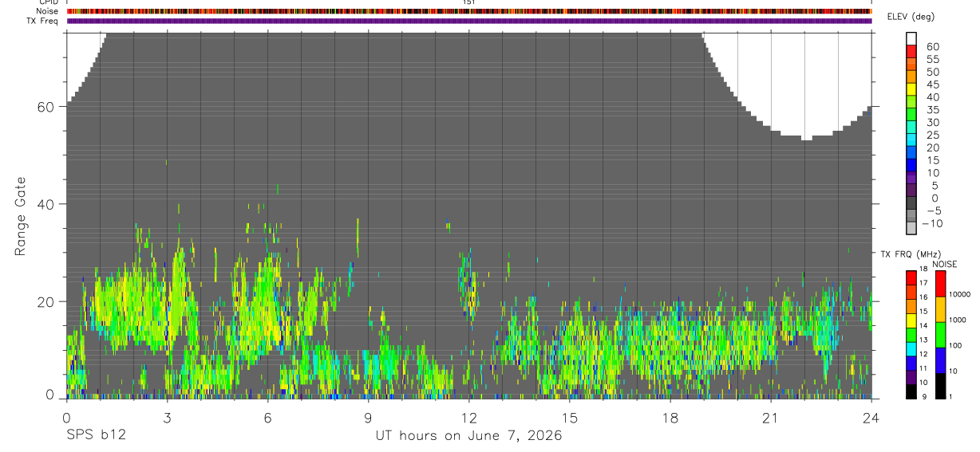The height and width of the screenshot is (452, 980).
Task: Click the CPID value 151
Action: [469, 2]
